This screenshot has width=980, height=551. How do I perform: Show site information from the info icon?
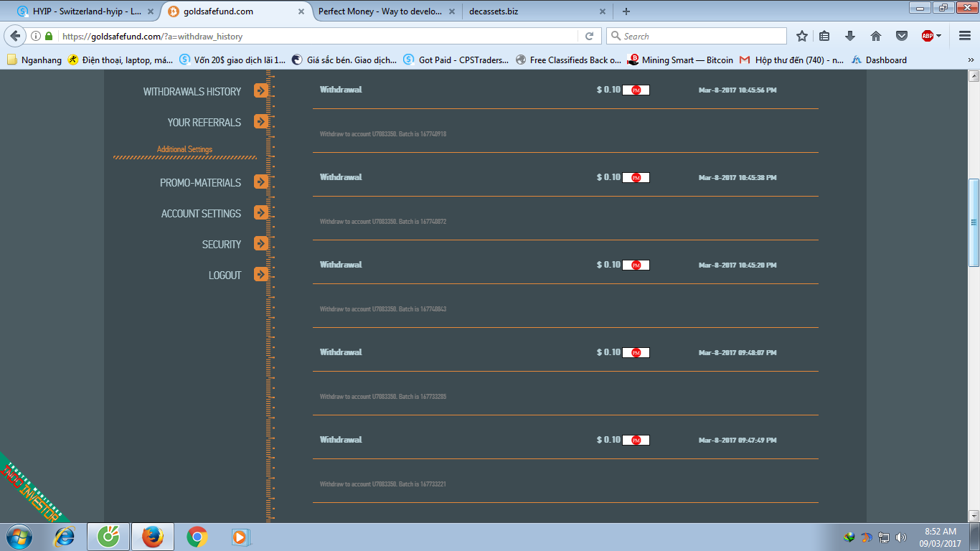click(36, 36)
